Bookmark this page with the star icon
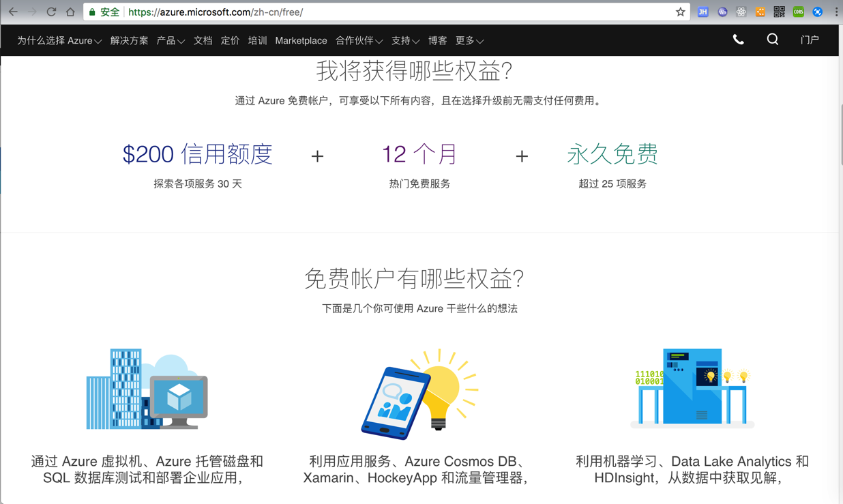The width and height of the screenshot is (843, 504). pos(680,12)
